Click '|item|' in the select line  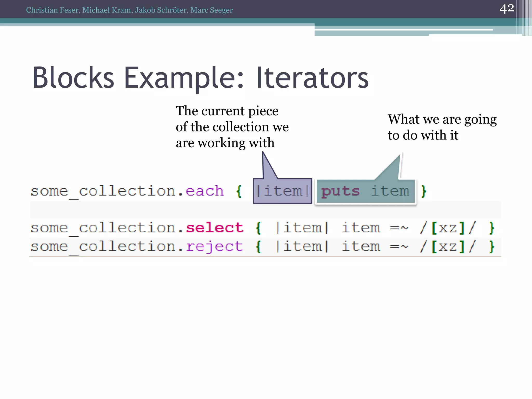point(302,228)
